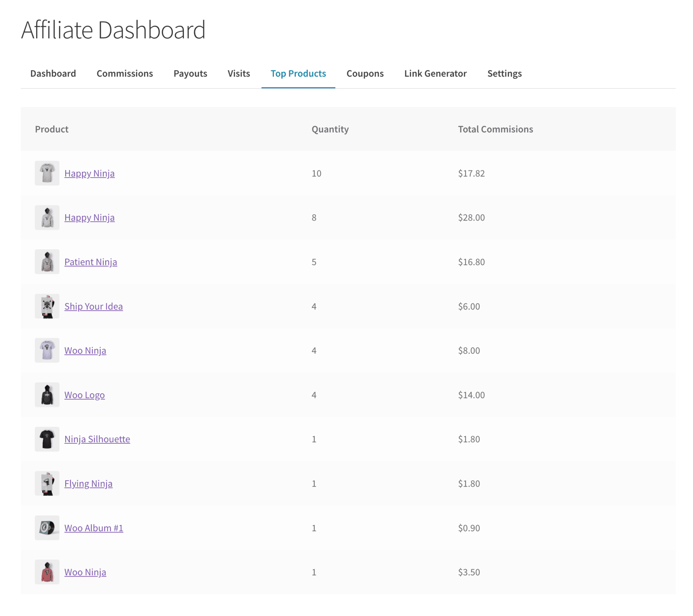Open the Coupons tab
The image size is (693, 616).
(365, 74)
